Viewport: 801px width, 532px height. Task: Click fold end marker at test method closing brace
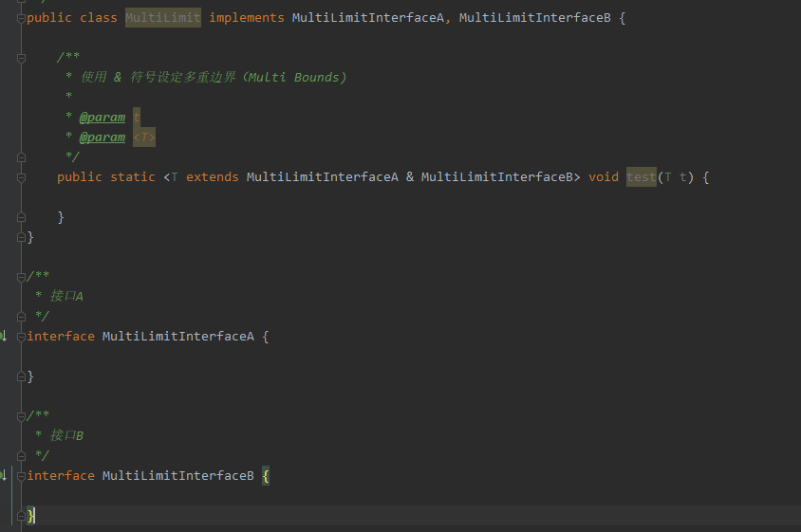21,217
